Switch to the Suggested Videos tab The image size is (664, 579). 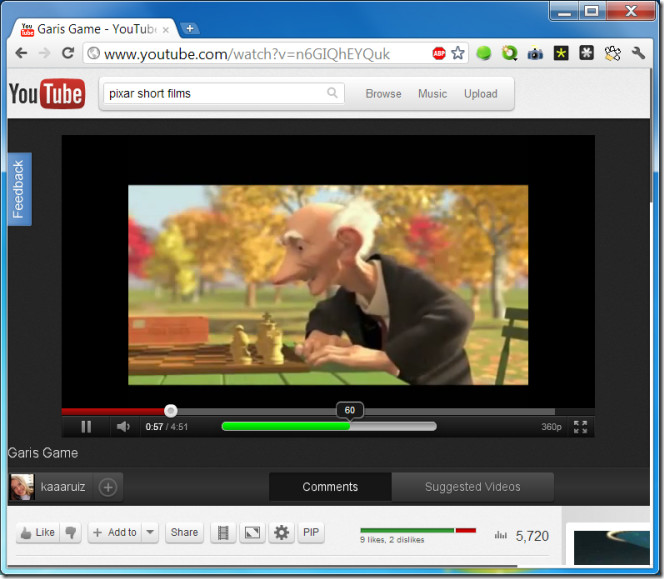pyautogui.click(x=473, y=487)
